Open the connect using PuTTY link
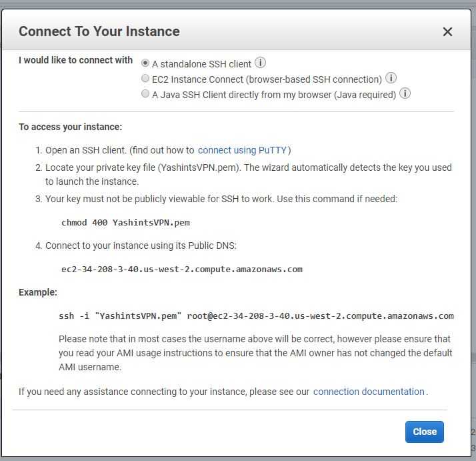476x461 pixels. [243, 150]
